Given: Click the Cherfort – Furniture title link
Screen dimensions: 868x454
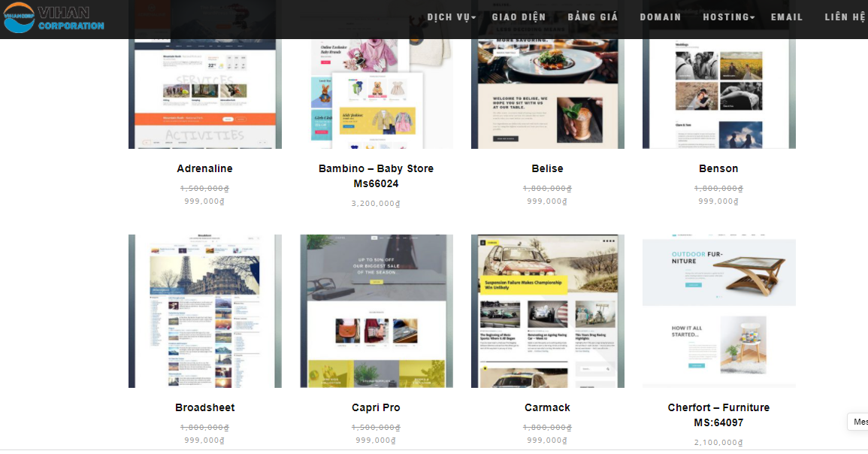Looking at the screenshot, I should (719, 415).
